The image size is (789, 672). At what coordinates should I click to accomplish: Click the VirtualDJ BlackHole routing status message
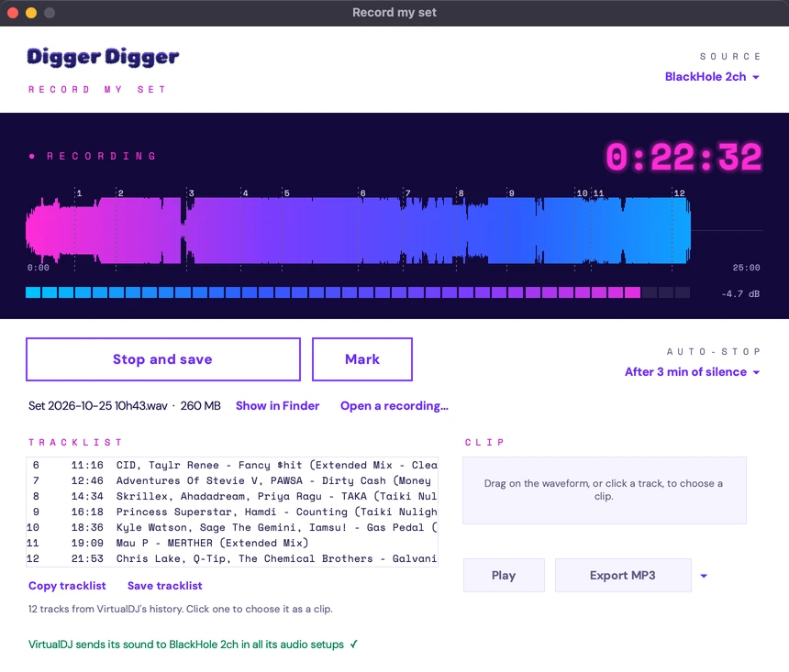click(x=186, y=644)
